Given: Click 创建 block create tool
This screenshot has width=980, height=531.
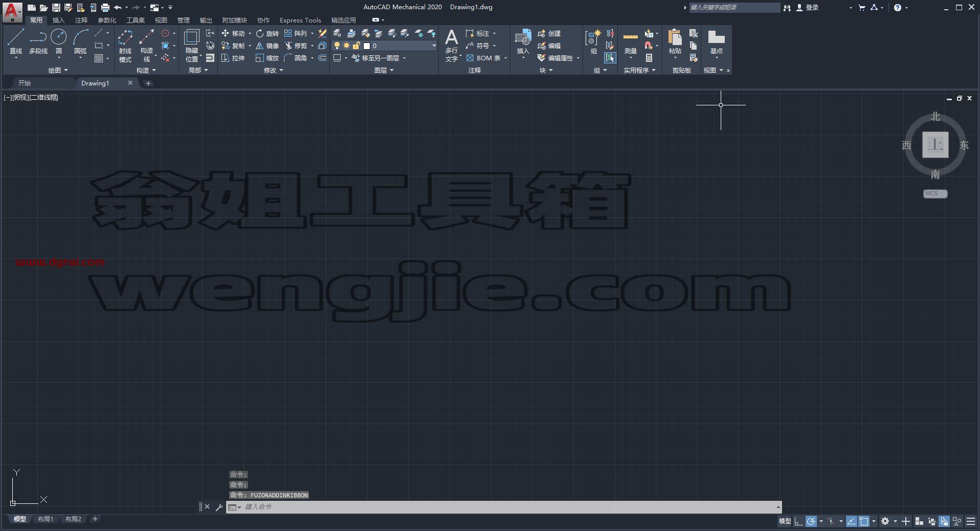Looking at the screenshot, I should click(x=549, y=33).
